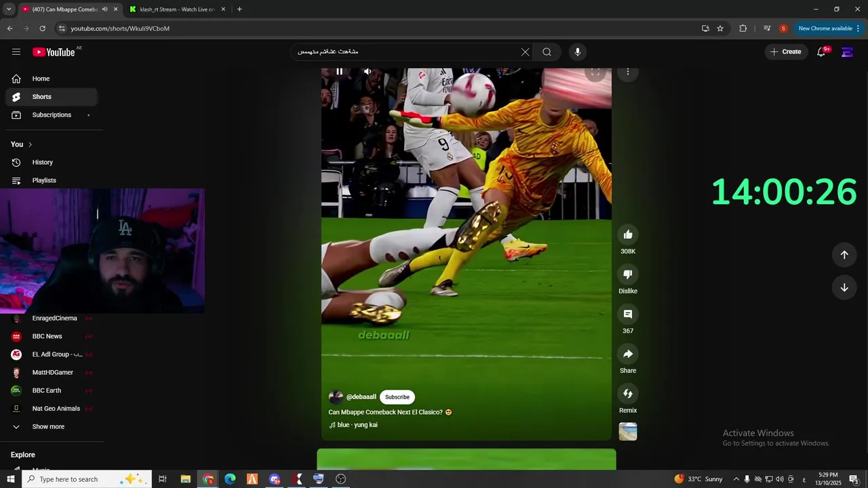The width and height of the screenshot is (868, 488).
Task: Bookmark this page with the star
Action: click(720, 28)
